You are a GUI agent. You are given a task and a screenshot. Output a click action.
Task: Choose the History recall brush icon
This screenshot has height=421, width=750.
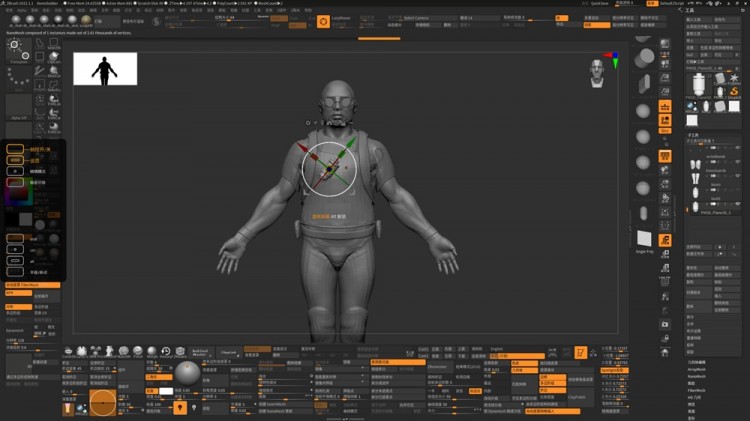pyautogui.click(x=166, y=352)
